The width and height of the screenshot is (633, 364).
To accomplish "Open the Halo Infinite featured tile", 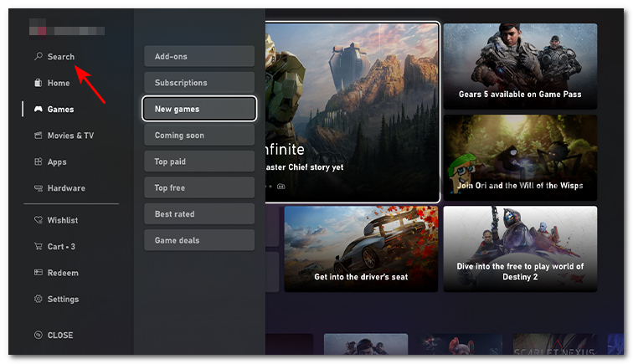I will pos(352,112).
